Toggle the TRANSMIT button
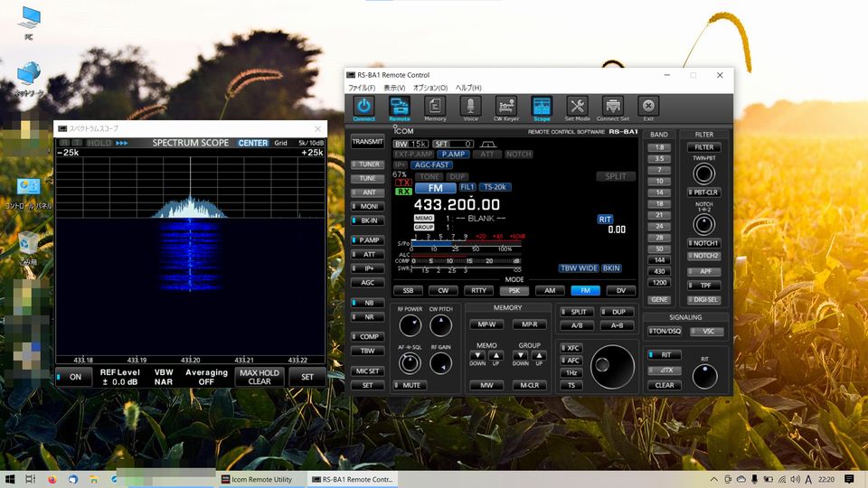 click(x=368, y=142)
